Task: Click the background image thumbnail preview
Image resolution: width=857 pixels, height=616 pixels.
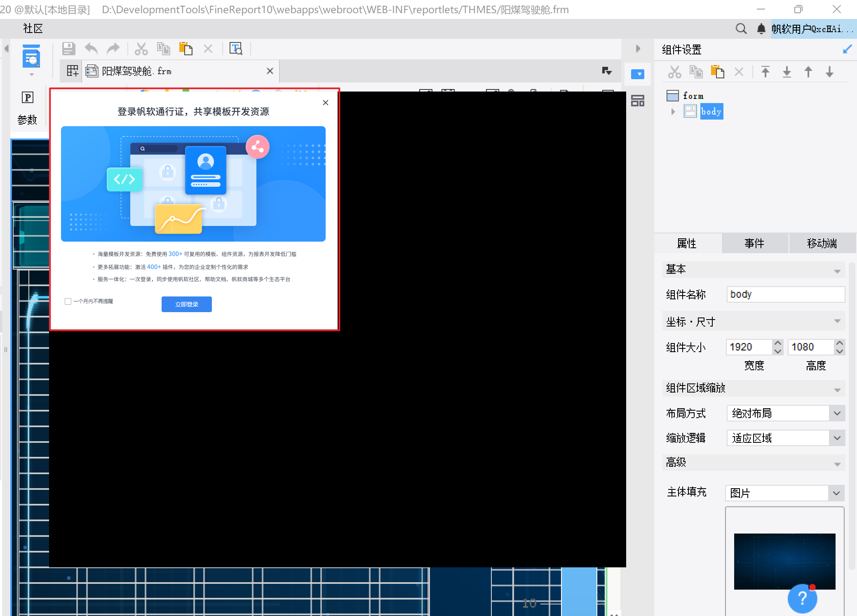Action: pos(784,561)
